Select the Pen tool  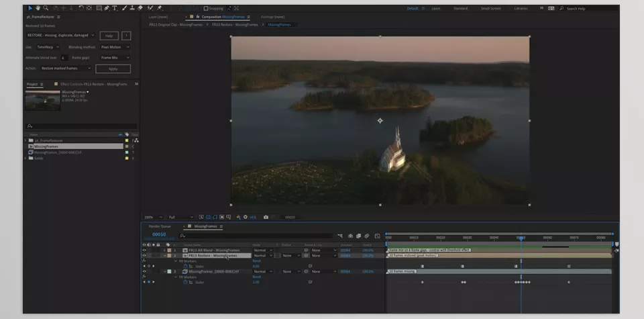coord(107,8)
